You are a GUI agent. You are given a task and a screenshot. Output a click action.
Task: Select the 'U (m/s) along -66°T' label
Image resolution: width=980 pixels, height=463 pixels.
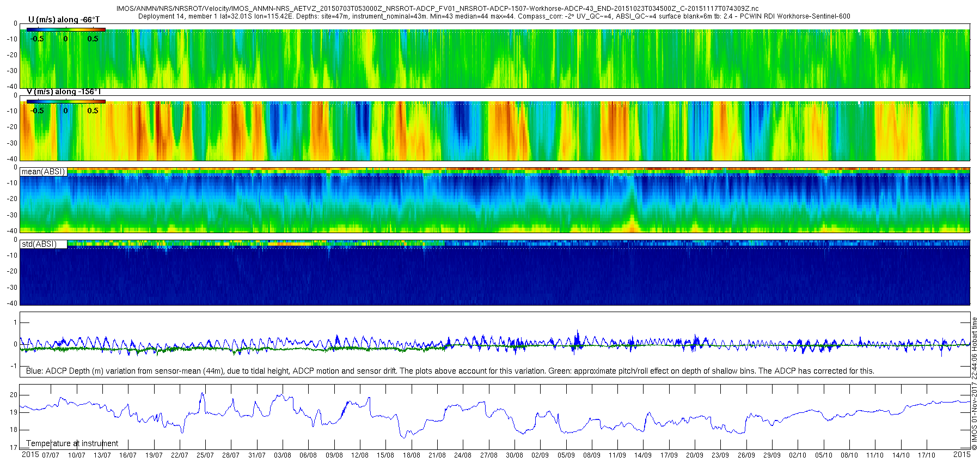[x=64, y=20]
